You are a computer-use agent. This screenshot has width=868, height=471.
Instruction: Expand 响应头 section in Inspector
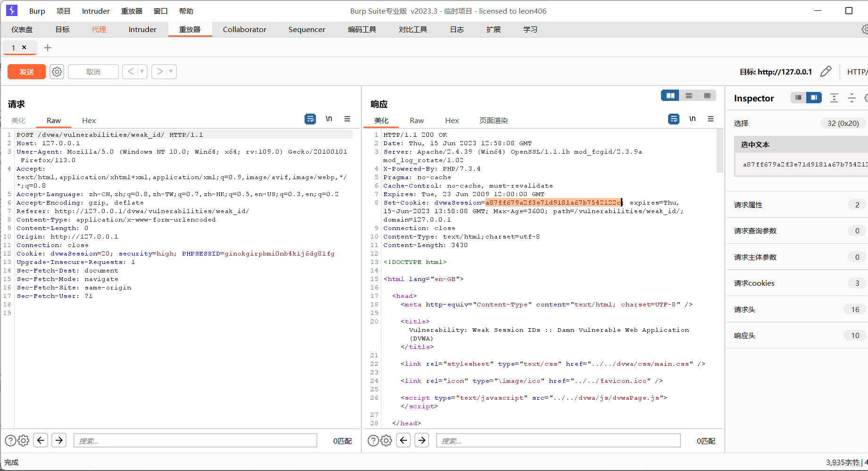tap(797, 335)
